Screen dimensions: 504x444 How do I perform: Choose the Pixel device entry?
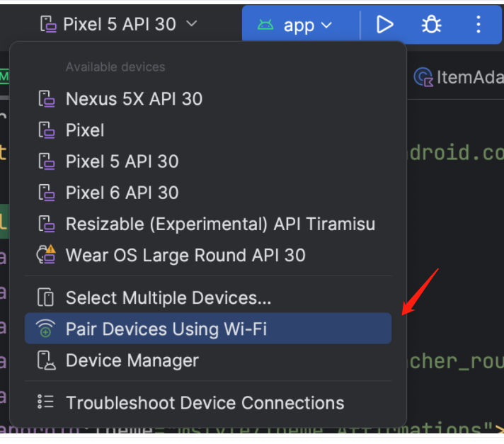pos(85,130)
